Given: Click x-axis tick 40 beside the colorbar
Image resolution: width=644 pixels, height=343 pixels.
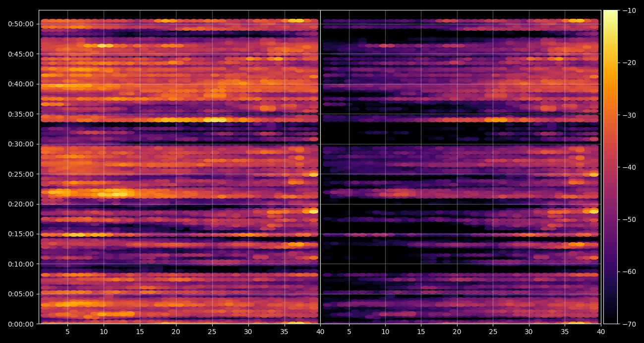Looking at the screenshot, I should pyautogui.click(x=601, y=332).
